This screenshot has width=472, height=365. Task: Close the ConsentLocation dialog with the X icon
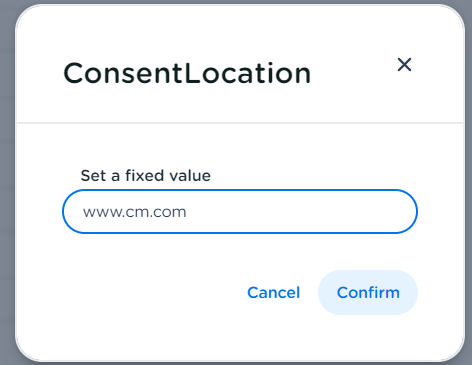point(404,64)
